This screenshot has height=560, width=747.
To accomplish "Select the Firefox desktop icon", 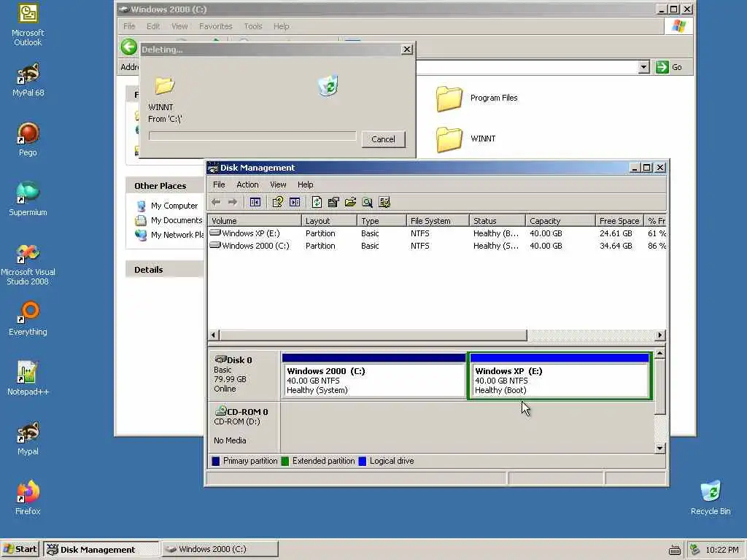I will pyautogui.click(x=28, y=498).
